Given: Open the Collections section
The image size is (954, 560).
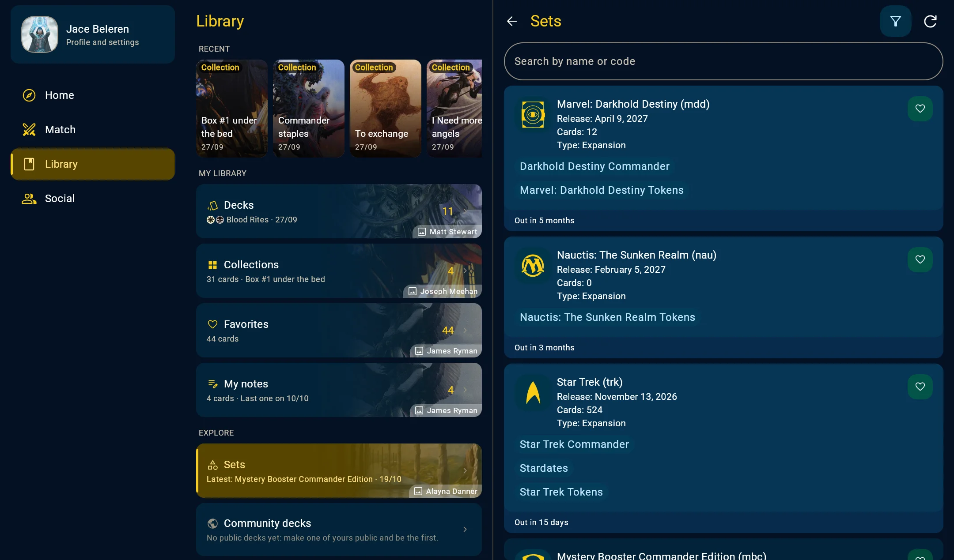Looking at the screenshot, I should [339, 271].
